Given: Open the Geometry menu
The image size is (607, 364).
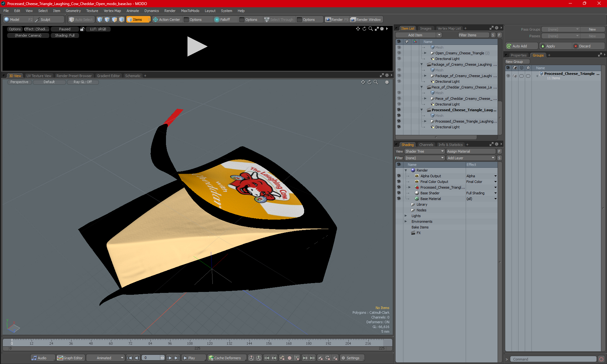Looking at the screenshot, I should (73, 11).
